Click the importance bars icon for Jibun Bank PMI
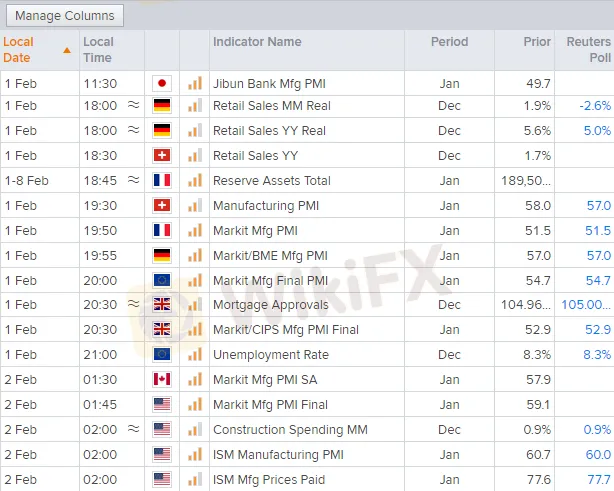The width and height of the screenshot is (614, 491). coord(194,83)
